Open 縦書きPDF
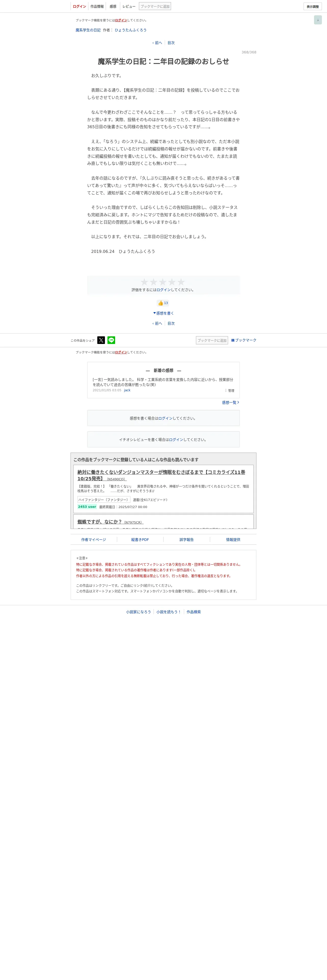The width and height of the screenshot is (327, 980). click(140, 539)
